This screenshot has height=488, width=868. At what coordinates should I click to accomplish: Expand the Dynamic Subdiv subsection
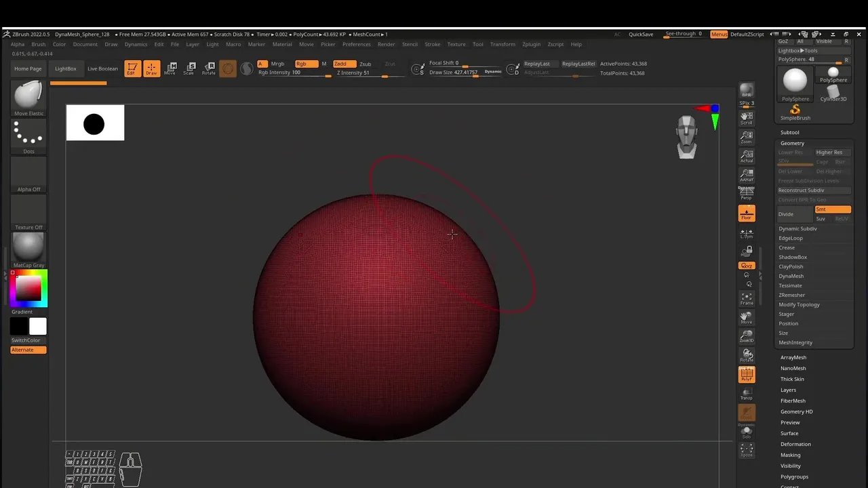pyautogui.click(x=797, y=228)
